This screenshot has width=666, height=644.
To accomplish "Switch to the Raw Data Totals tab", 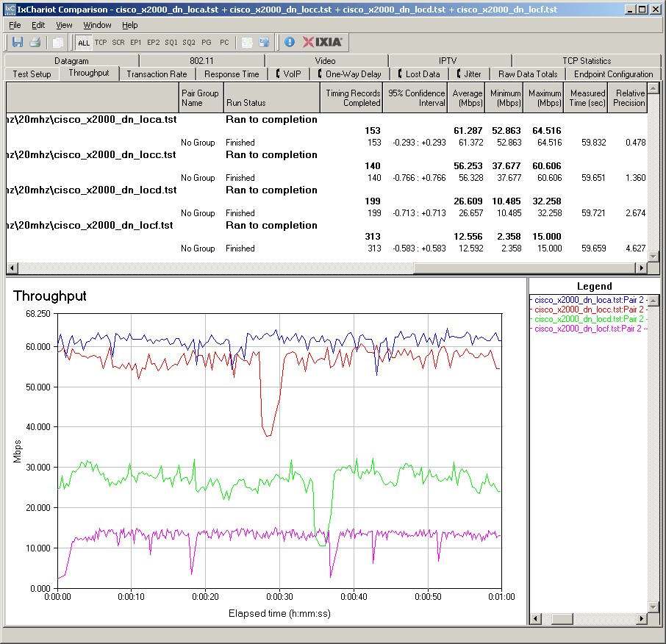I will 528,74.
